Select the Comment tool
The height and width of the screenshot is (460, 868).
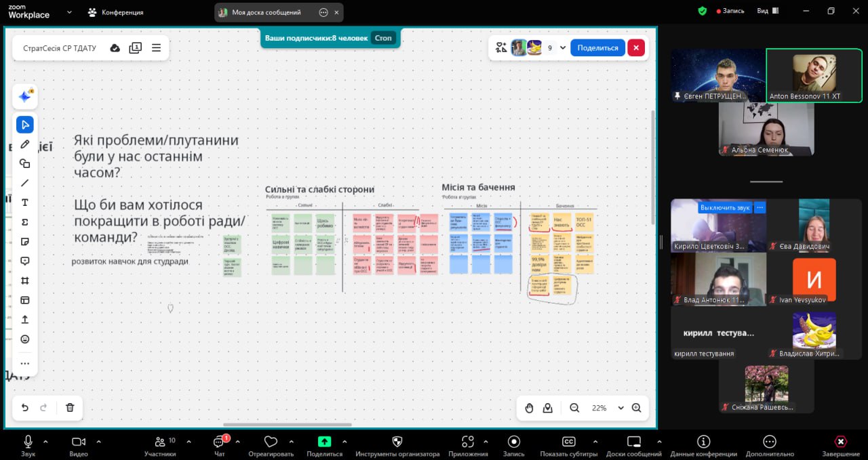(x=25, y=261)
